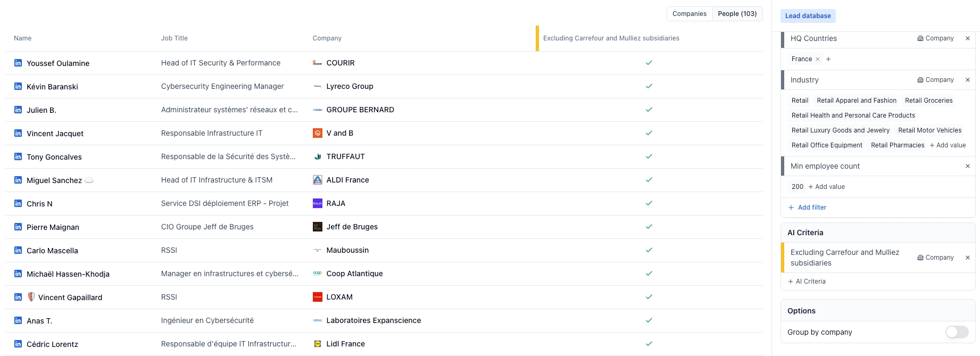
Task: Click the RAJA company logo
Action: [x=318, y=203]
